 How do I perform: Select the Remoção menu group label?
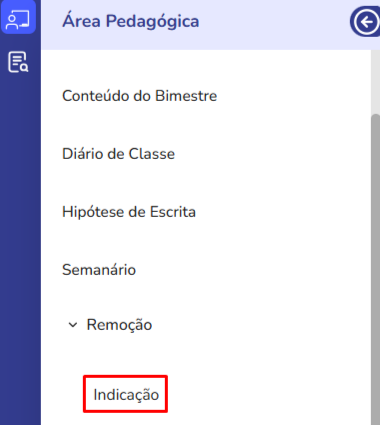coord(119,325)
